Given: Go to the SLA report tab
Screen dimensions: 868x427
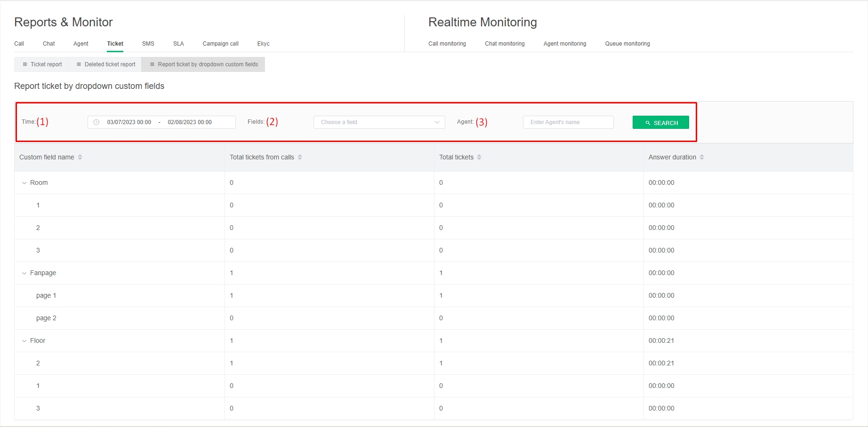Looking at the screenshot, I should [x=178, y=44].
